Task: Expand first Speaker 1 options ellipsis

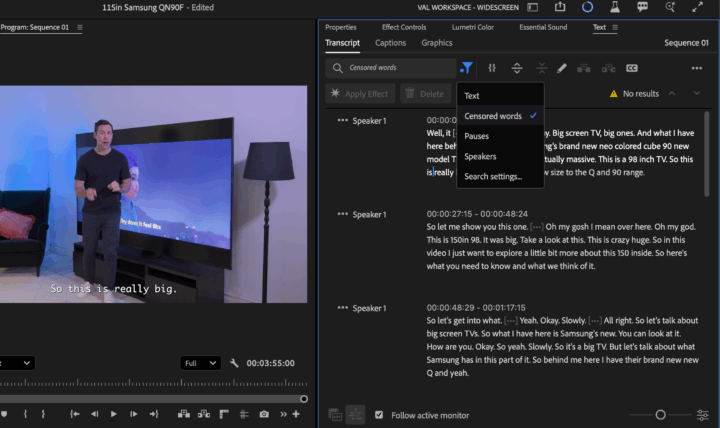Action: point(343,121)
